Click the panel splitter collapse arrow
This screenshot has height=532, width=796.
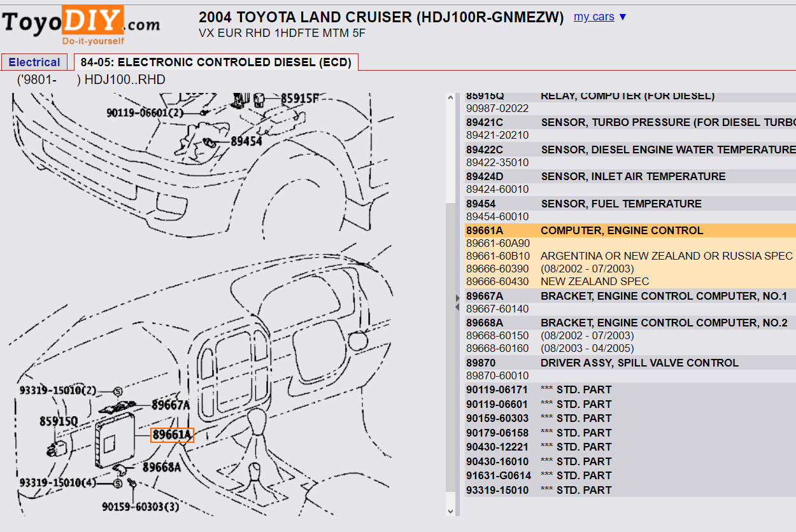[x=457, y=302]
